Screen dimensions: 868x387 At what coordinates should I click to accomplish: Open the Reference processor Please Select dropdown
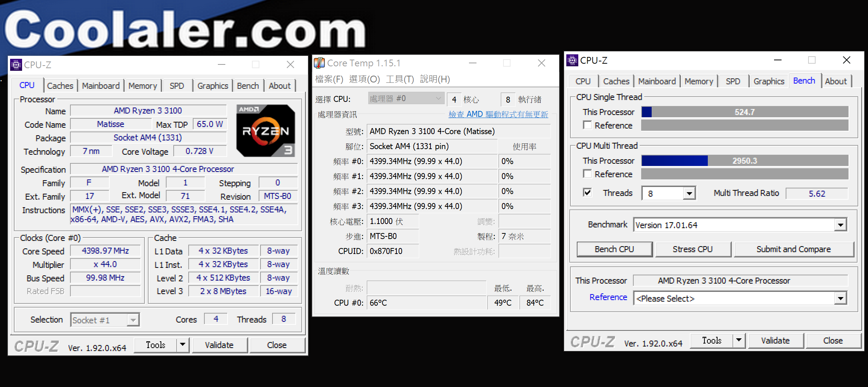click(x=841, y=299)
